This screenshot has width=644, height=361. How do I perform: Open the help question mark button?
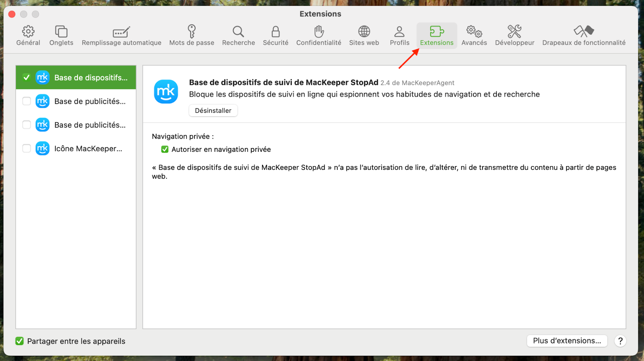[620, 341]
